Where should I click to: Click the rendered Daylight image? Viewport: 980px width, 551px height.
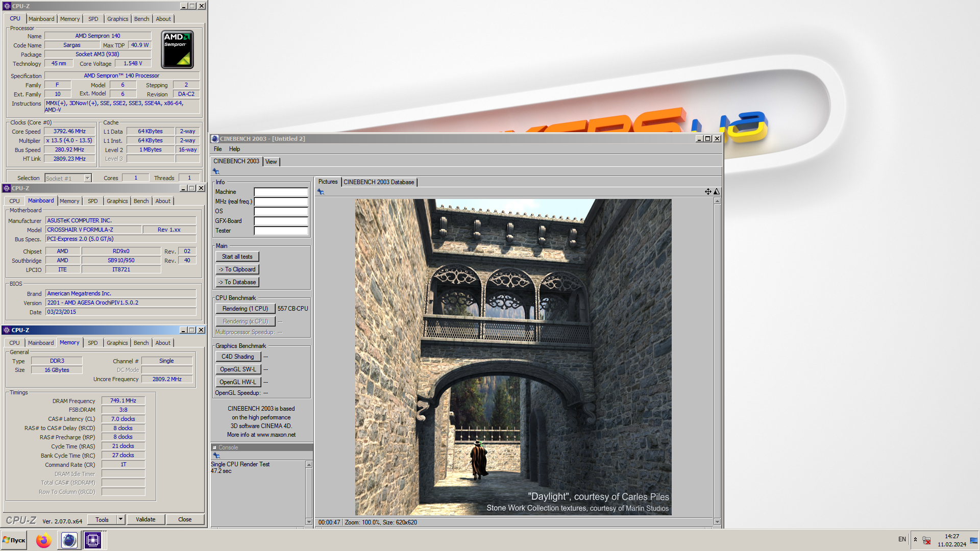[x=513, y=357]
